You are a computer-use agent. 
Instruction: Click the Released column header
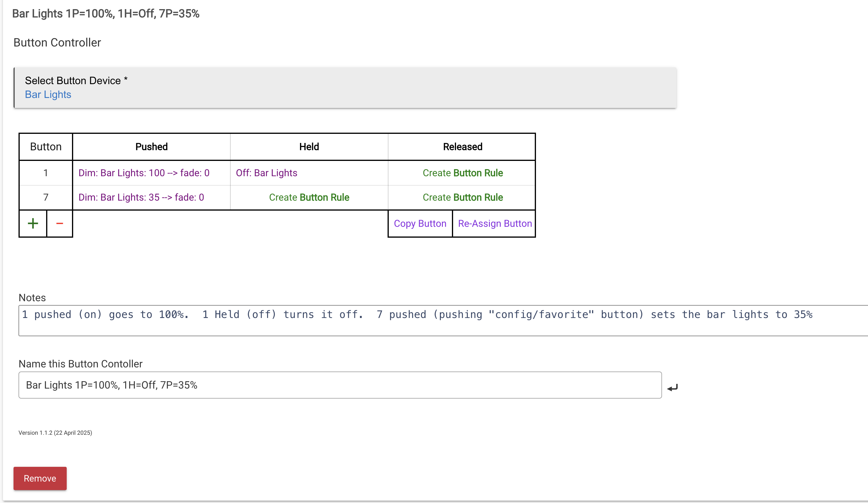(x=462, y=146)
